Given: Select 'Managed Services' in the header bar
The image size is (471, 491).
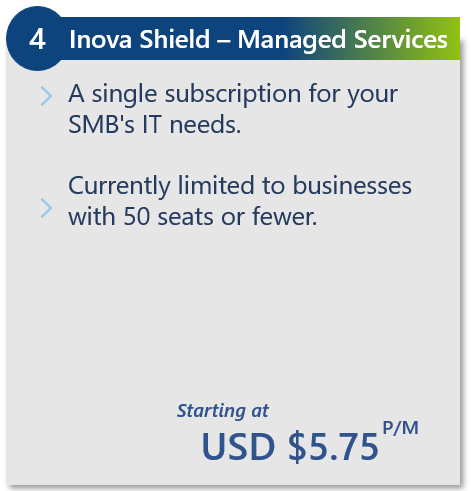Looking at the screenshot, I should pyautogui.click(x=342, y=41).
